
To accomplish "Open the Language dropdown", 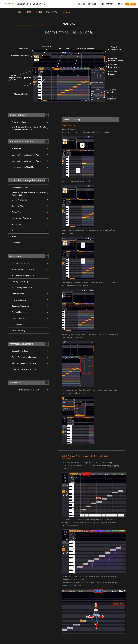I will click(108, 4).
